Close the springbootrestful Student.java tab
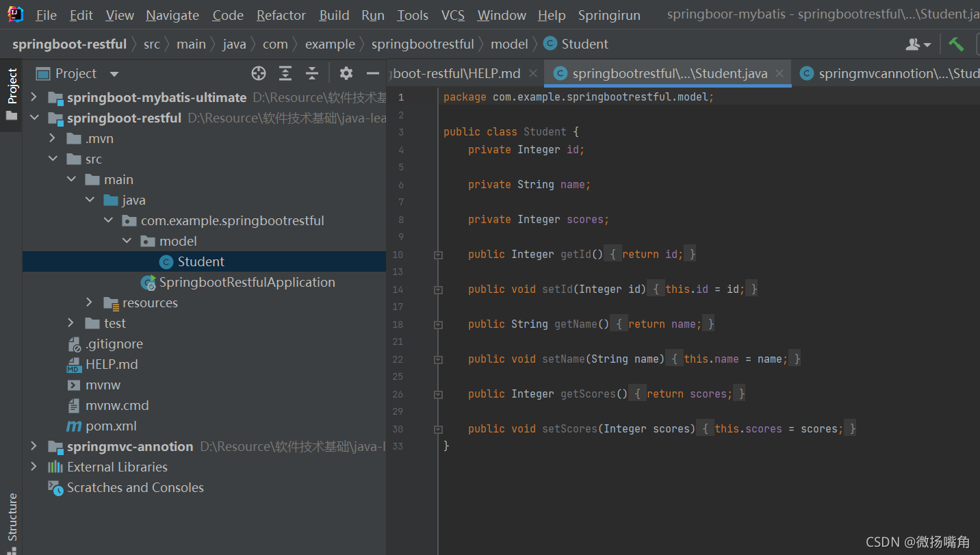Viewport: 980px width, 555px height. tap(779, 73)
